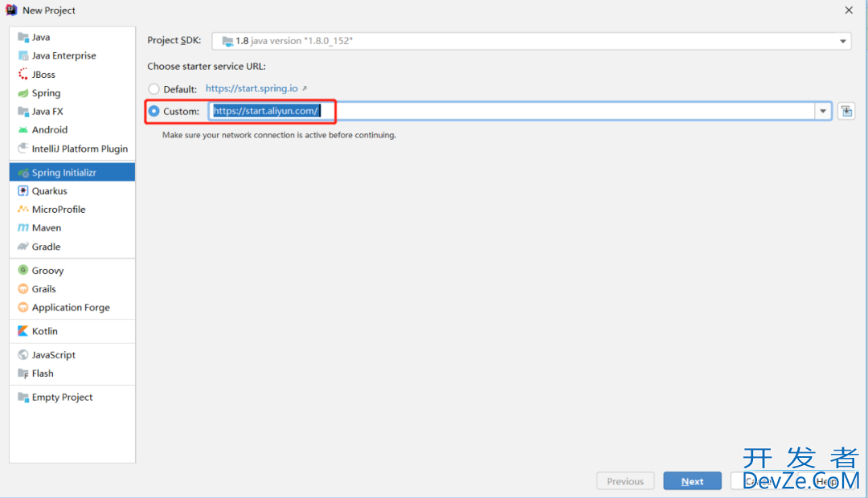Click the Java folder icon in project list
This screenshot has width=868, height=498.
pyautogui.click(x=23, y=37)
